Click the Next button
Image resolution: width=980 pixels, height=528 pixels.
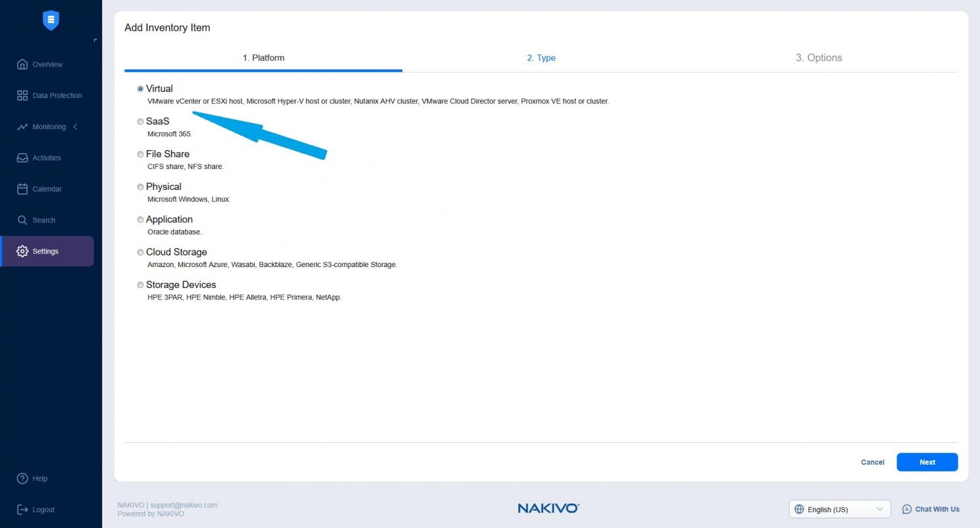point(927,462)
